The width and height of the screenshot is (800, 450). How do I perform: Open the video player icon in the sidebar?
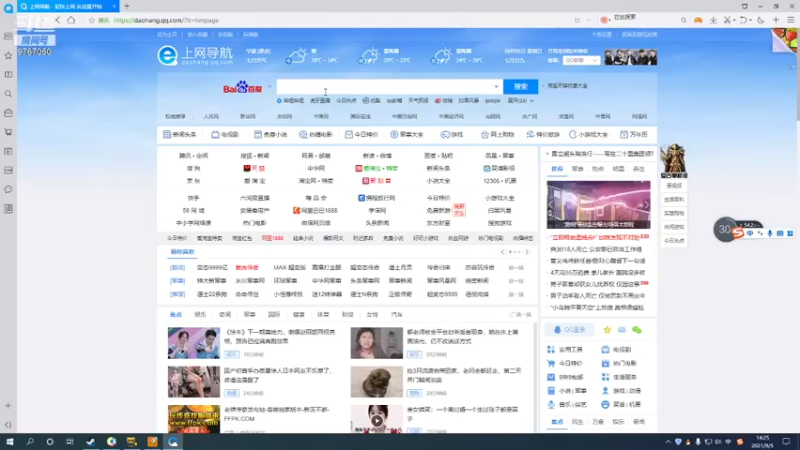tap(8, 151)
